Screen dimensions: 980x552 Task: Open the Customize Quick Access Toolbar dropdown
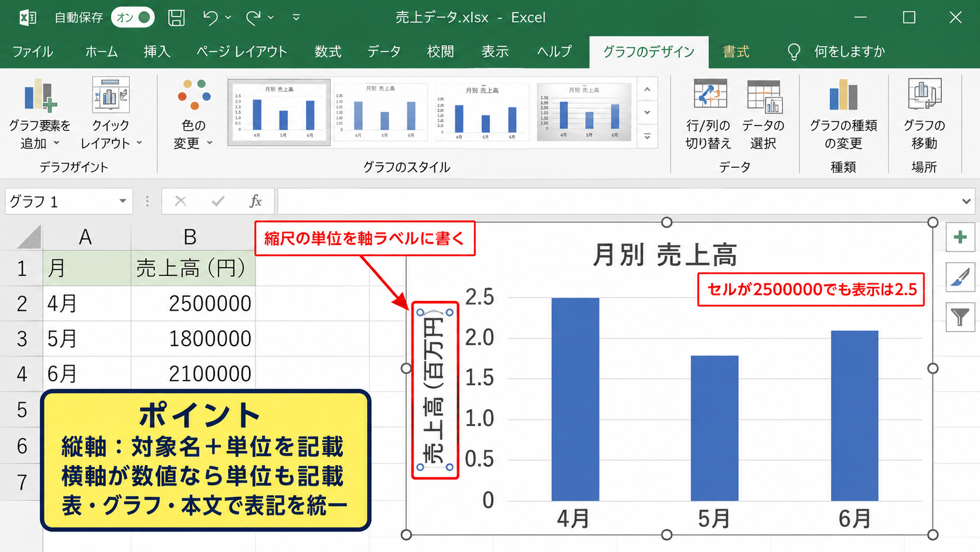296,18
